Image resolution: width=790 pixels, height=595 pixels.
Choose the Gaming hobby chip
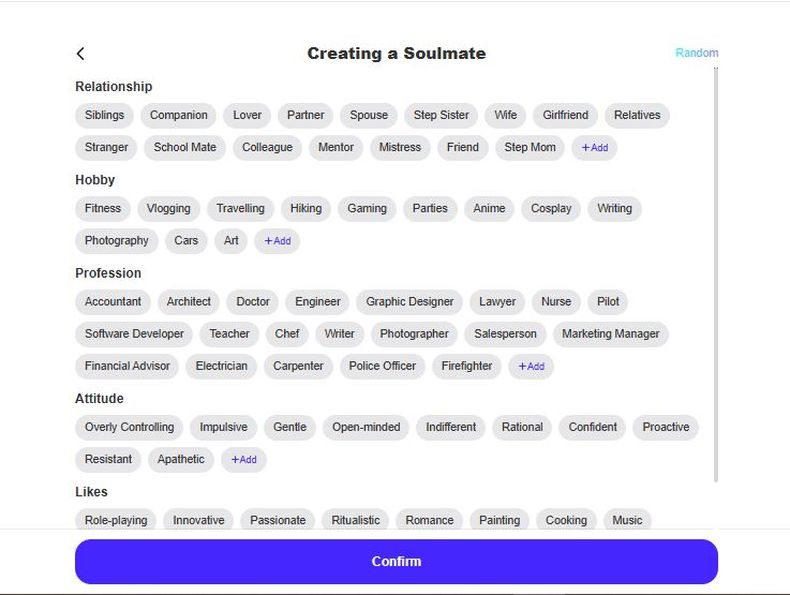(367, 209)
